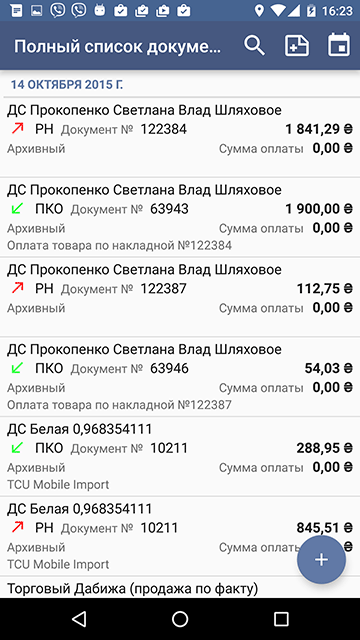Tap the recent apps square button

coord(281,619)
